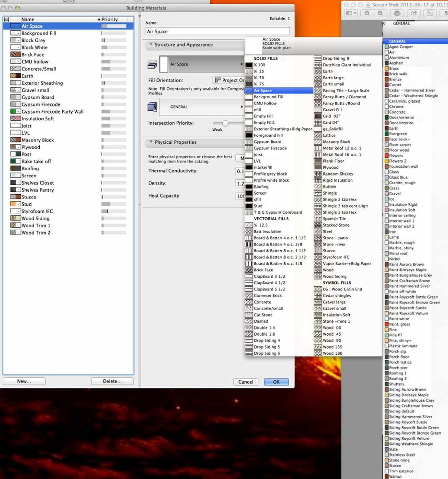
Task: Click zoom in icon in Screen Shot window
Action: click(380, 13)
